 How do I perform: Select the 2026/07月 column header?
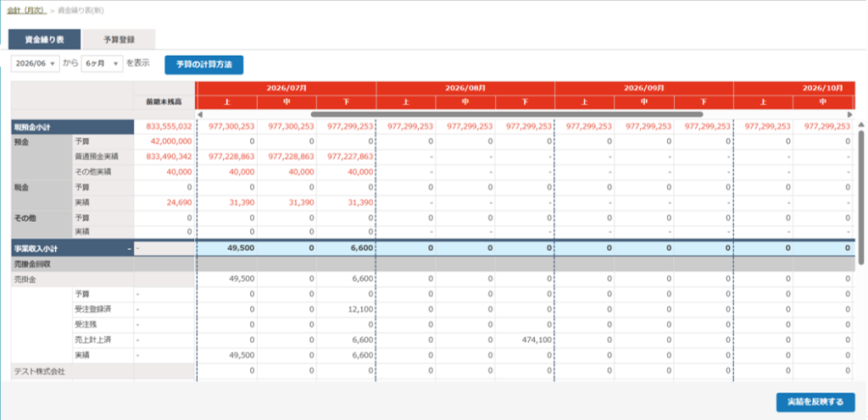tap(286, 88)
